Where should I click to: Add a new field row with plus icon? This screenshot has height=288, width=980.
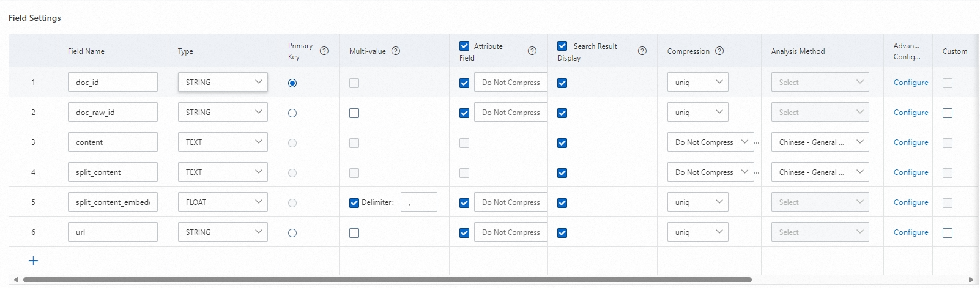point(34,261)
